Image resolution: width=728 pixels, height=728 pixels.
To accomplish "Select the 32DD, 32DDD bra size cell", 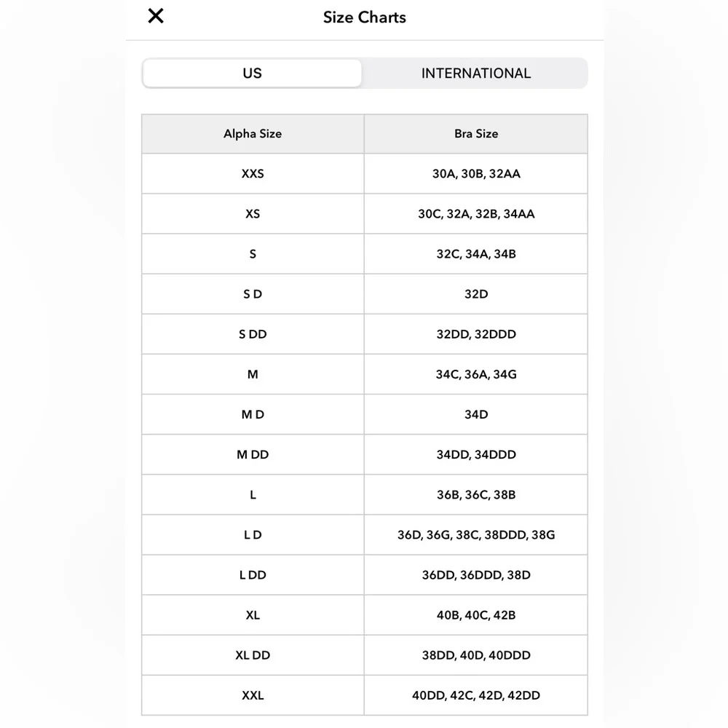I will (x=476, y=334).
